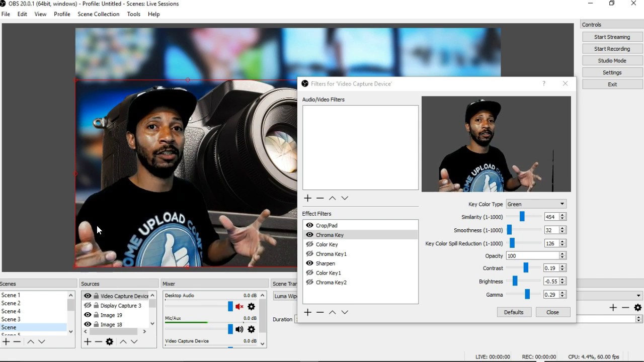Open Desktop Audio settings gear
Image resolution: width=644 pixels, height=362 pixels.
(x=252, y=307)
